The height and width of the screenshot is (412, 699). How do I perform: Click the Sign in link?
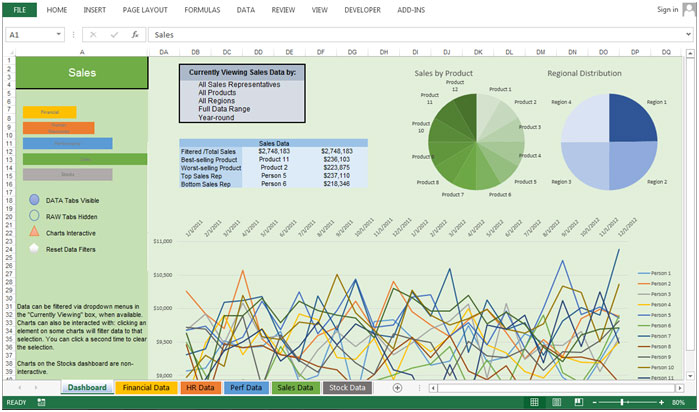(667, 9)
